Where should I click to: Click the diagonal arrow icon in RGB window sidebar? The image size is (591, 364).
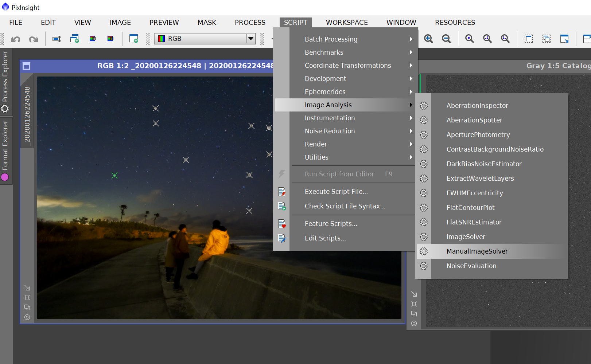[x=27, y=288]
